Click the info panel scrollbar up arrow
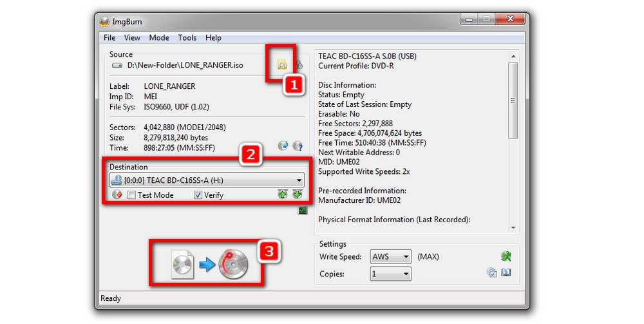 [513, 56]
